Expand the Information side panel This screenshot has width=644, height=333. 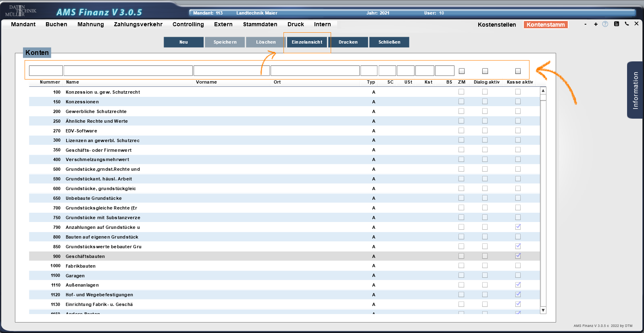point(635,90)
